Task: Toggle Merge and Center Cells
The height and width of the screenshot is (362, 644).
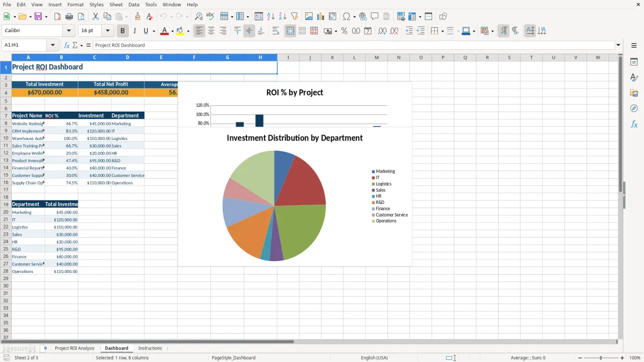Action: coord(290,31)
